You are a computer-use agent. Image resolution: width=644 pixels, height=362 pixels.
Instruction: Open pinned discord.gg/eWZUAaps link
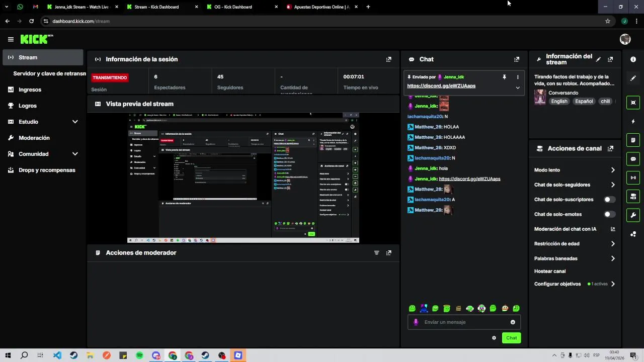pyautogui.click(x=441, y=86)
